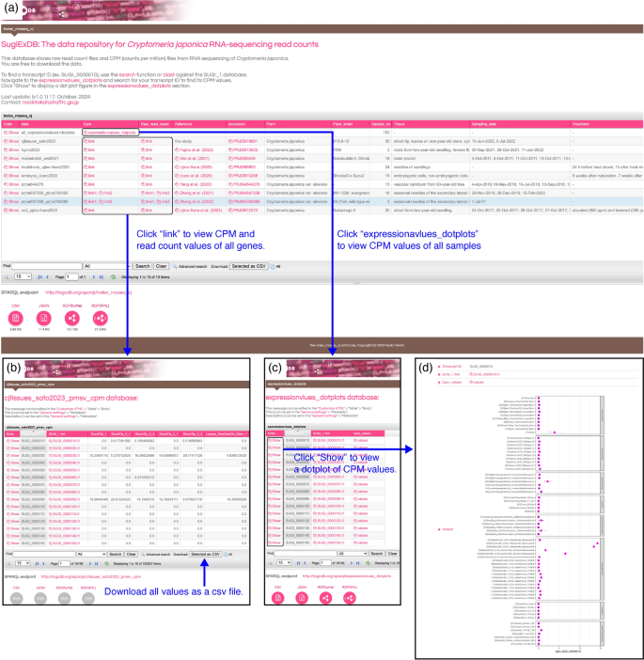This screenshot has height=660, width=644.
Task: Previous page arrow in panel (a) pager
Action: coord(47,277)
